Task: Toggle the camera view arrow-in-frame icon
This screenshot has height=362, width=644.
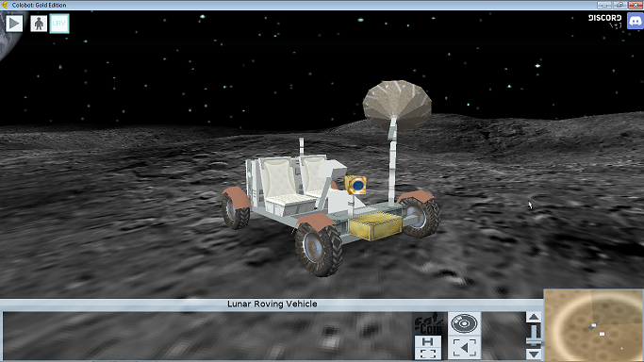Action: coord(464,348)
